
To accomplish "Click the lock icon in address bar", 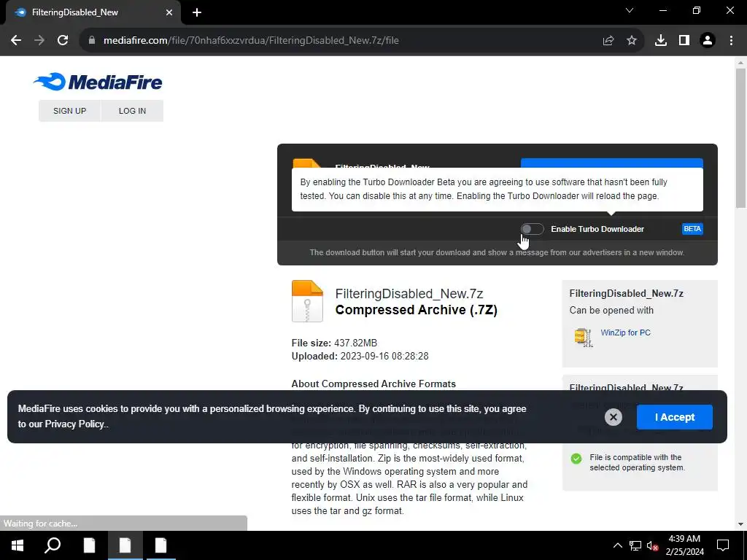I will pyautogui.click(x=92, y=41).
